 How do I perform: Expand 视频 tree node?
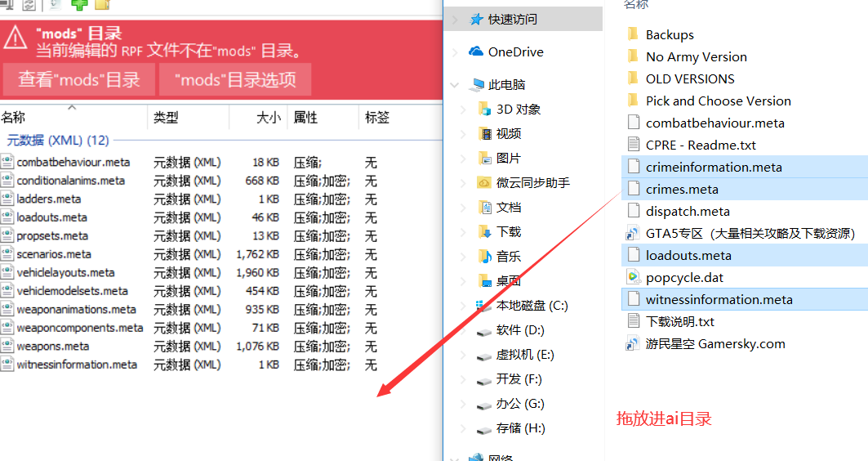(x=463, y=134)
